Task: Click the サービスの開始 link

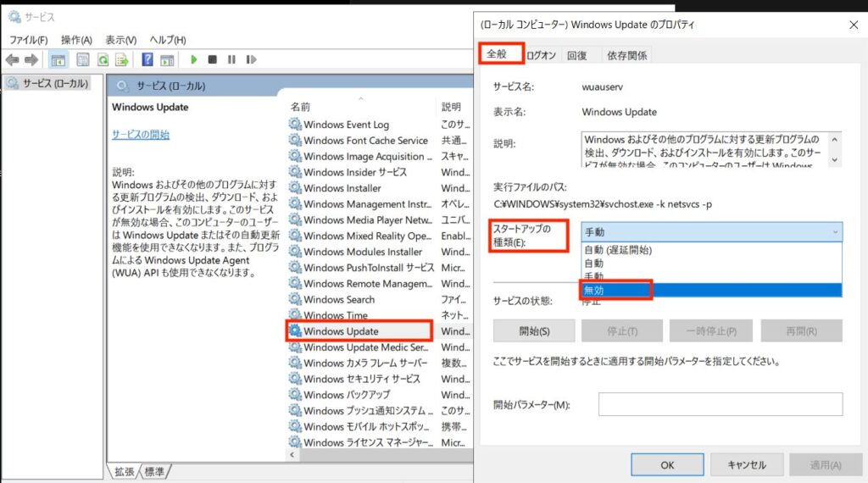Action: coord(141,135)
